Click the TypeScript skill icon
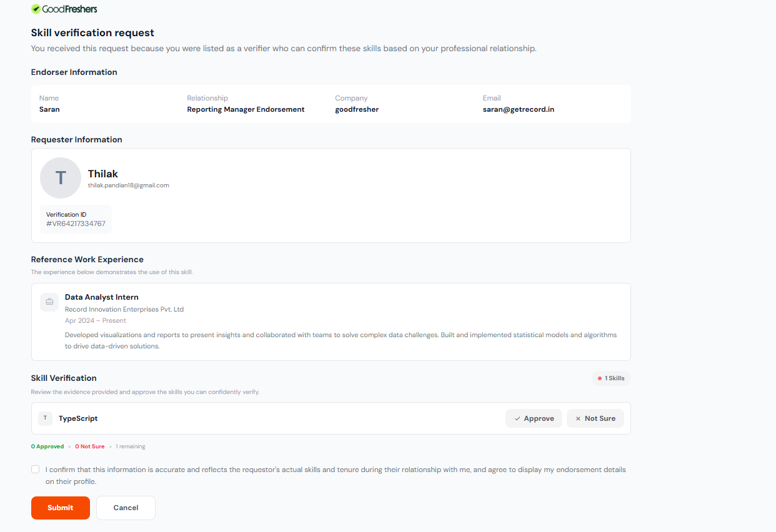 (x=45, y=418)
